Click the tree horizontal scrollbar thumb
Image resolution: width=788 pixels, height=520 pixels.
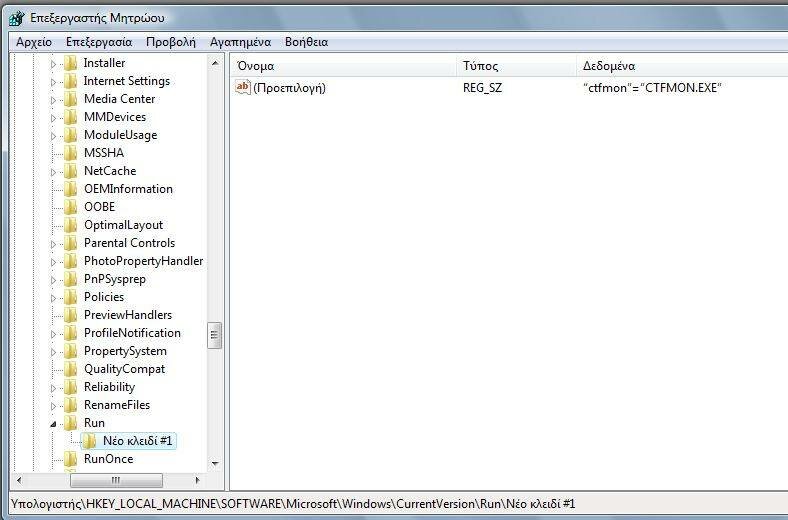[116, 480]
